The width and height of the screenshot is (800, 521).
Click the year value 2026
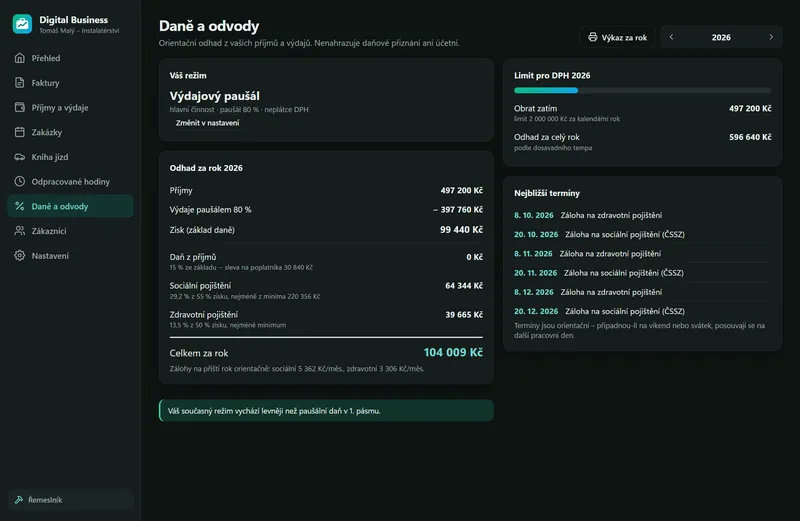pos(721,37)
